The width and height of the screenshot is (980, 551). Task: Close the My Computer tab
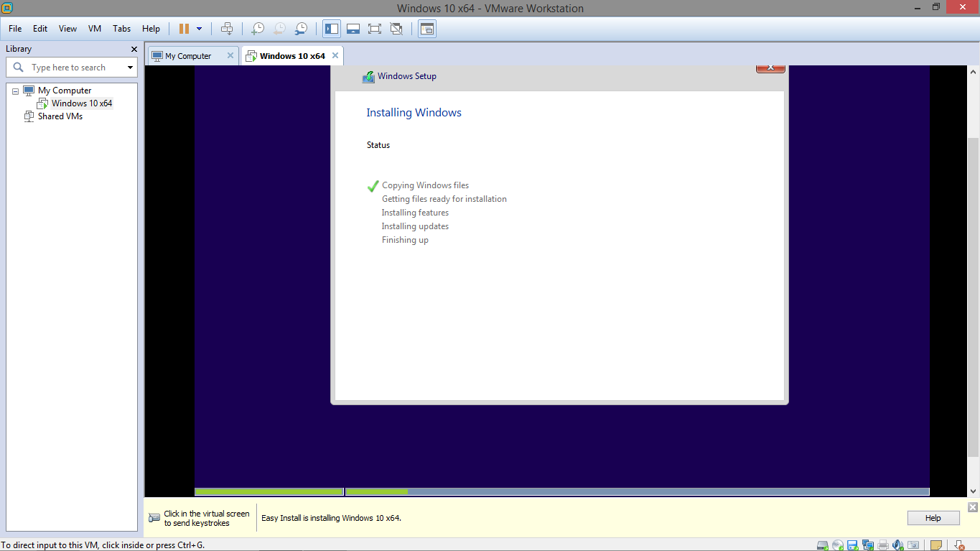pos(230,55)
